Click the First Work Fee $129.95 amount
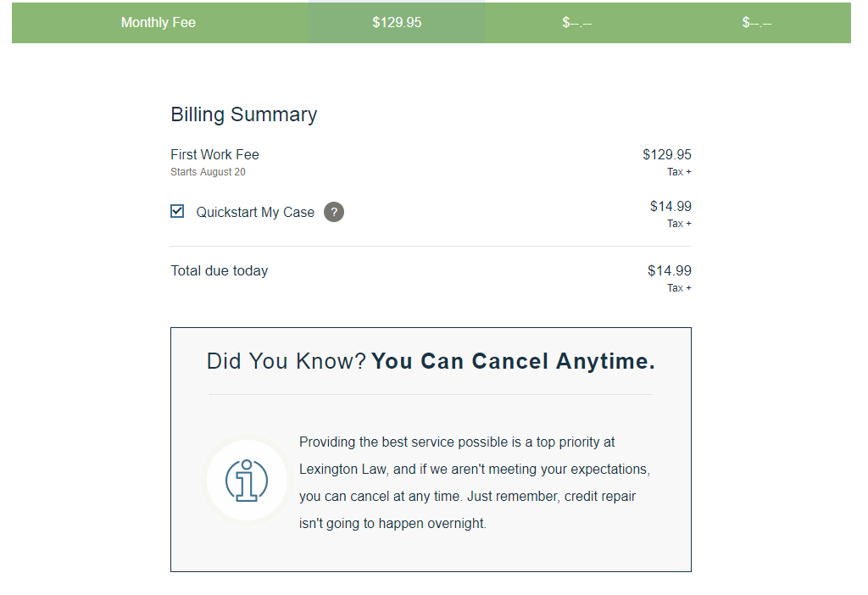868x595 pixels. pyautogui.click(x=667, y=154)
